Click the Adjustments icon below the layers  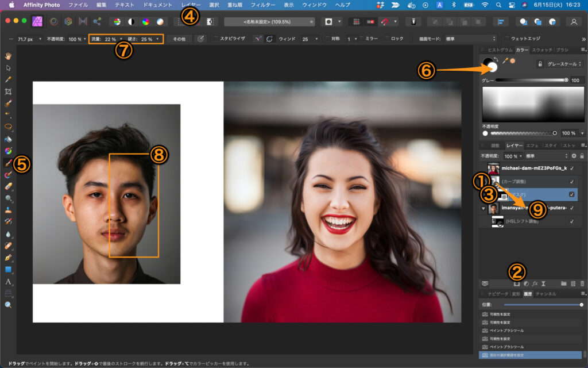tap(526, 283)
